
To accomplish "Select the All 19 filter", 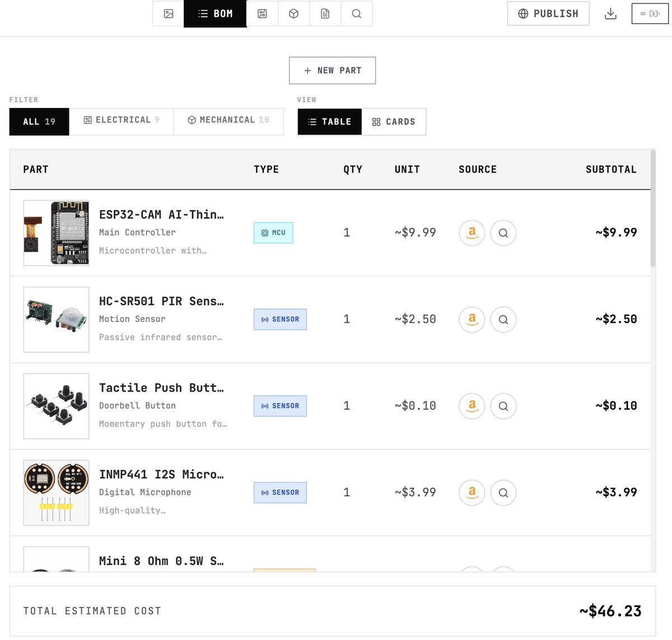I will [39, 122].
